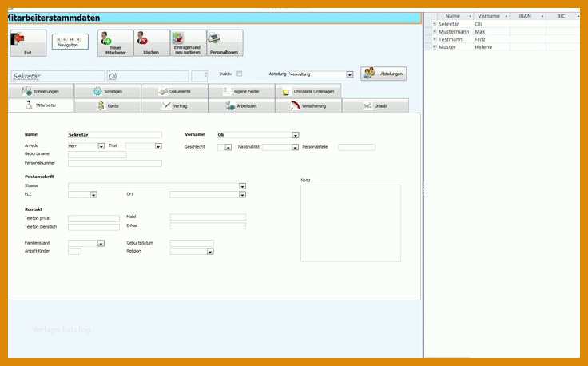This screenshot has width=588, height=366.
Task: Click the Mobil input field
Action: click(x=208, y=217)
